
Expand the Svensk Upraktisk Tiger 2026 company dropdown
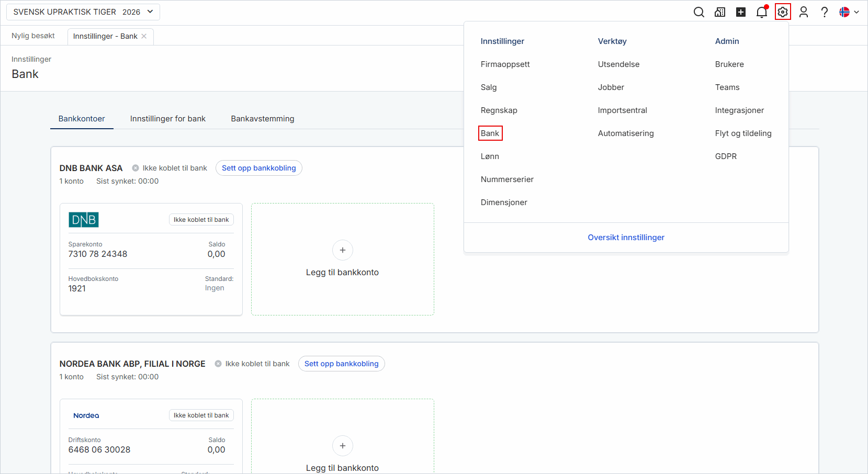coord(83,12)
